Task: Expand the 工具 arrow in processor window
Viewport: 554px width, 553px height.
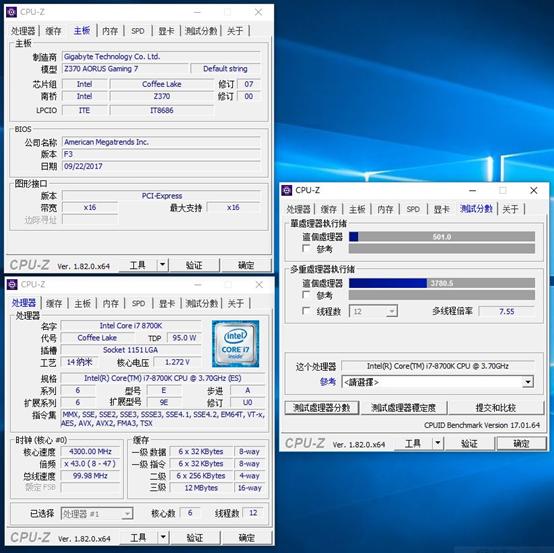Action: coord(163,537)
